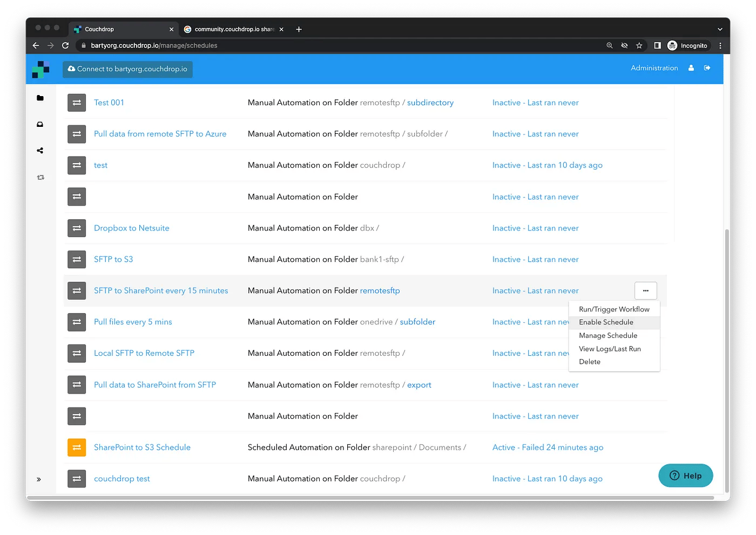Switch to community.couchdrop.io browser tab

click(x=233, y=29)
